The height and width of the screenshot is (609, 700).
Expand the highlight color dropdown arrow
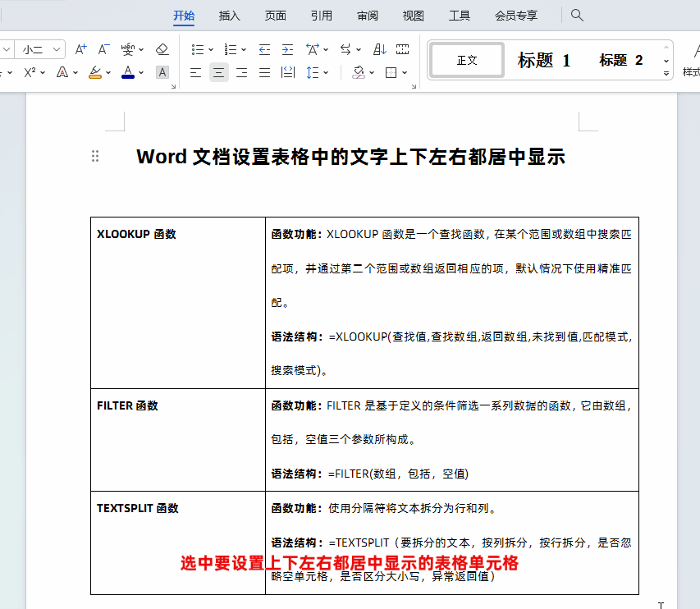pyautogui.click(x=108, y=72)
